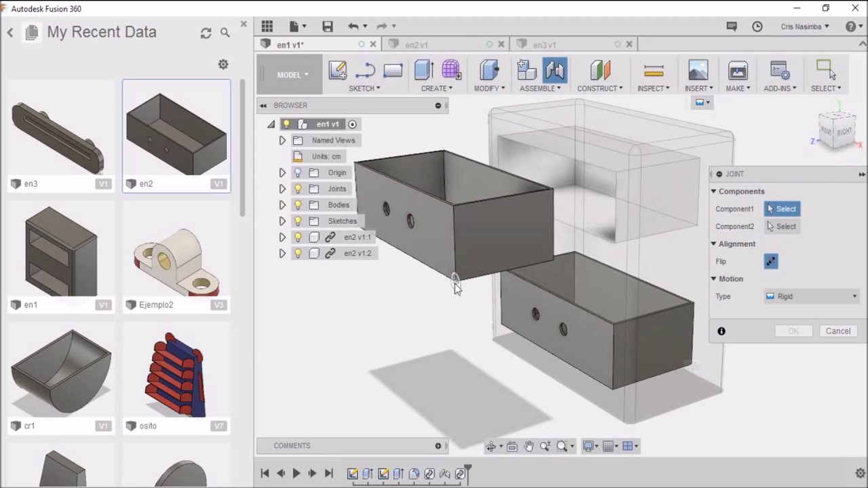The width and height of the screenshot is (868, 488).
Task: Collapse the Components section in Joint panel
Action: [x=713, y=192]
